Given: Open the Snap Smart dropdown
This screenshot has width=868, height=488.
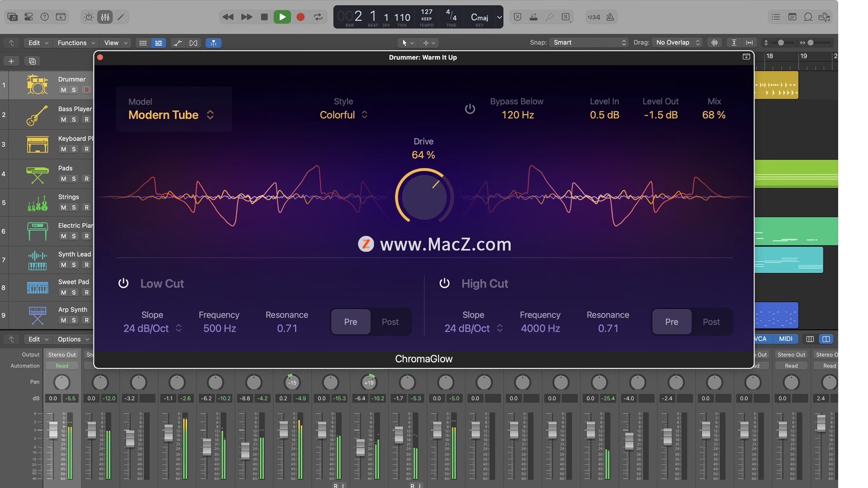Looking at the screenshot, I should [x=590, y=42].
